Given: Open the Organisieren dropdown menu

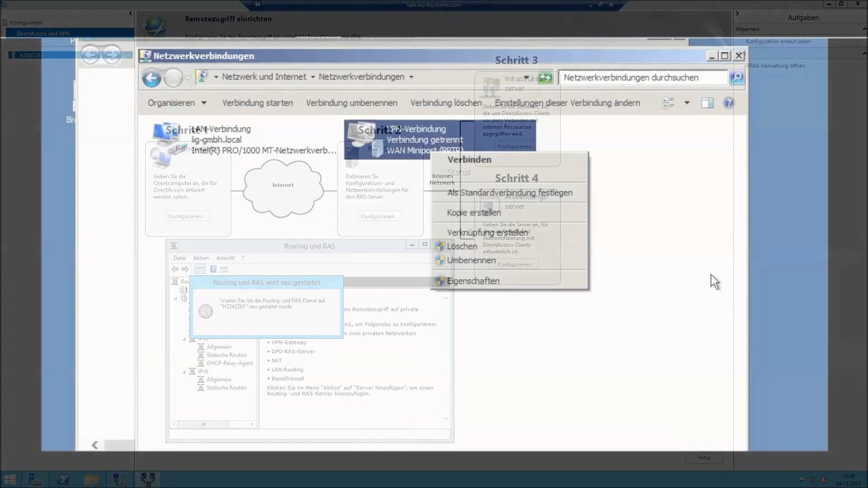Looking at the screenshot, I should click(x=177, y=103).
